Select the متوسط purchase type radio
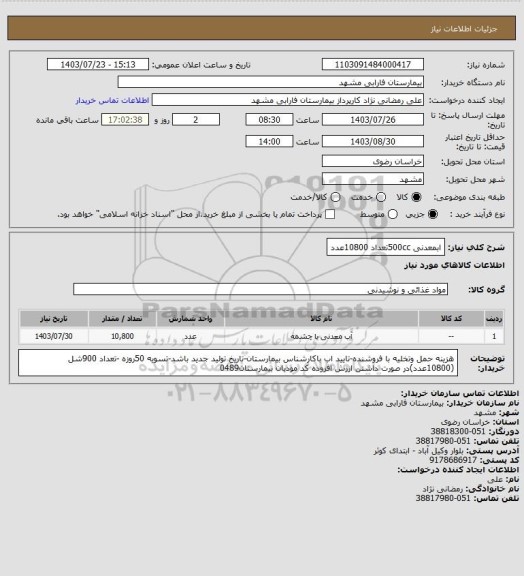This screenshot has height=576, width=524. (x=393, y=214)
